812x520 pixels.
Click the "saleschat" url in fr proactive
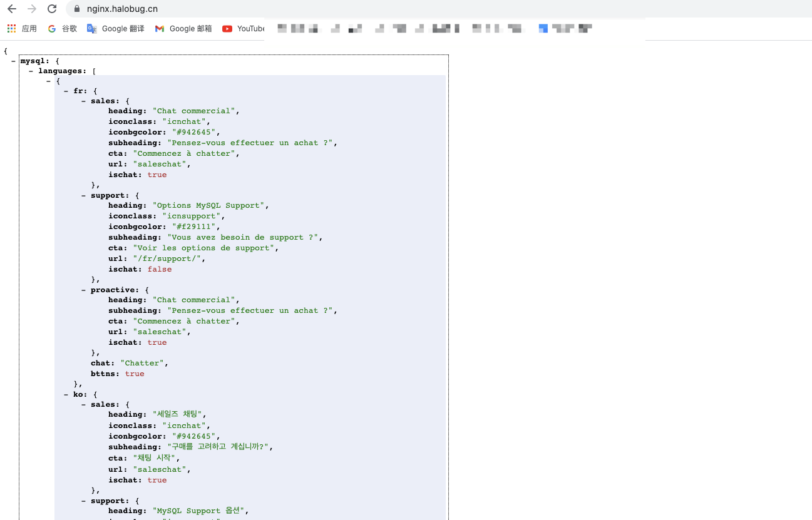[x=159, y=332]
